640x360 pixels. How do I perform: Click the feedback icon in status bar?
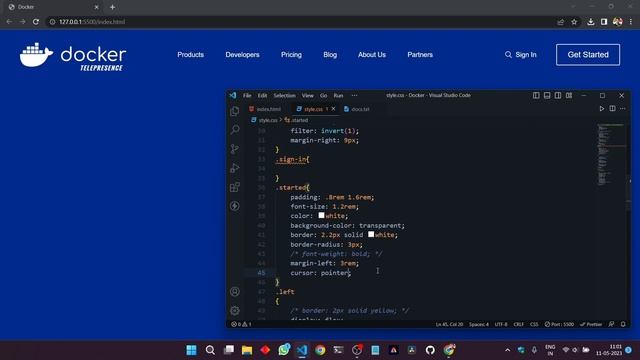tap(611, 324)
